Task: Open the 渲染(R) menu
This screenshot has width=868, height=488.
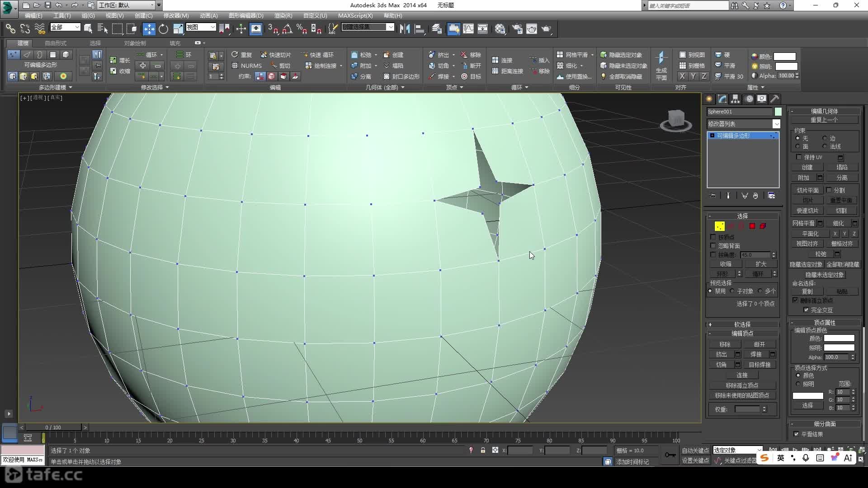Action: [x=283, y=16]
